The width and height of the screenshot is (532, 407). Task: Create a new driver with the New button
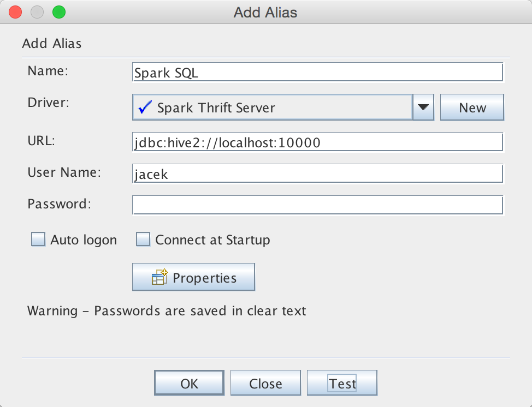[x=471, y=107]
